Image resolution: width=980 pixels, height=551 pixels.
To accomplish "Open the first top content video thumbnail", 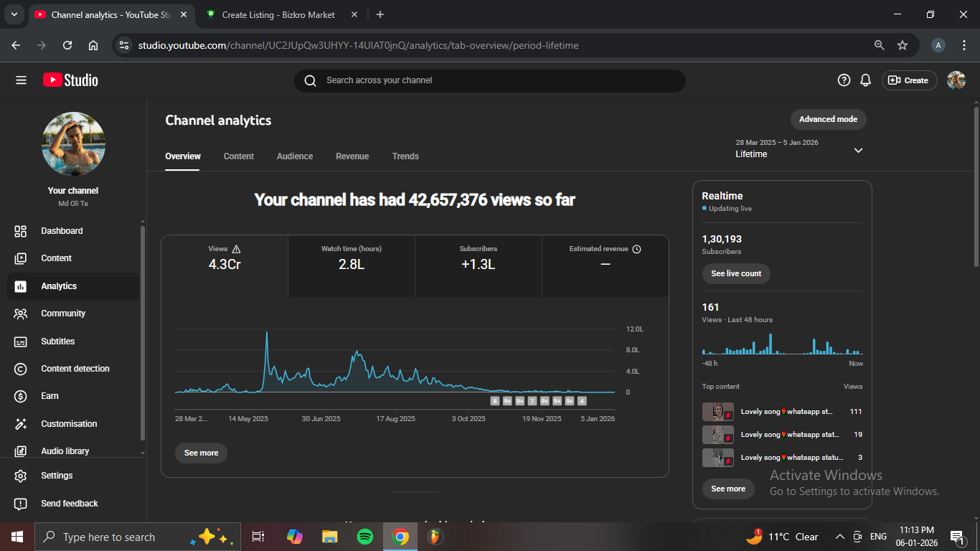I will (717, 412).
